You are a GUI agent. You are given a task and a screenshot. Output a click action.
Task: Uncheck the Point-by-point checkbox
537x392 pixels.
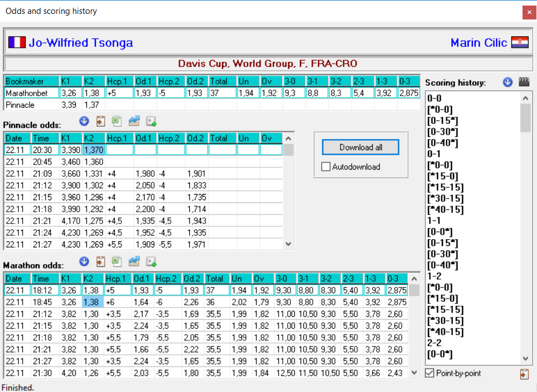point(430,373)
